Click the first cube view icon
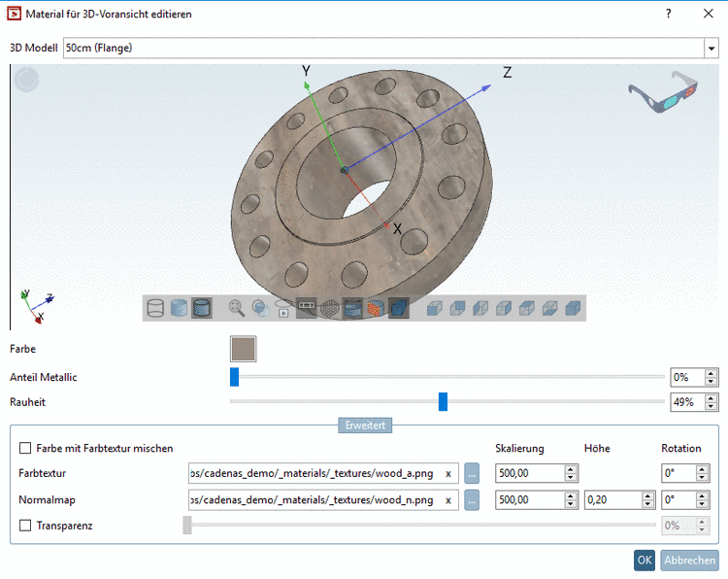The height and width of the screenshot is (579, 728). point(433,309)
